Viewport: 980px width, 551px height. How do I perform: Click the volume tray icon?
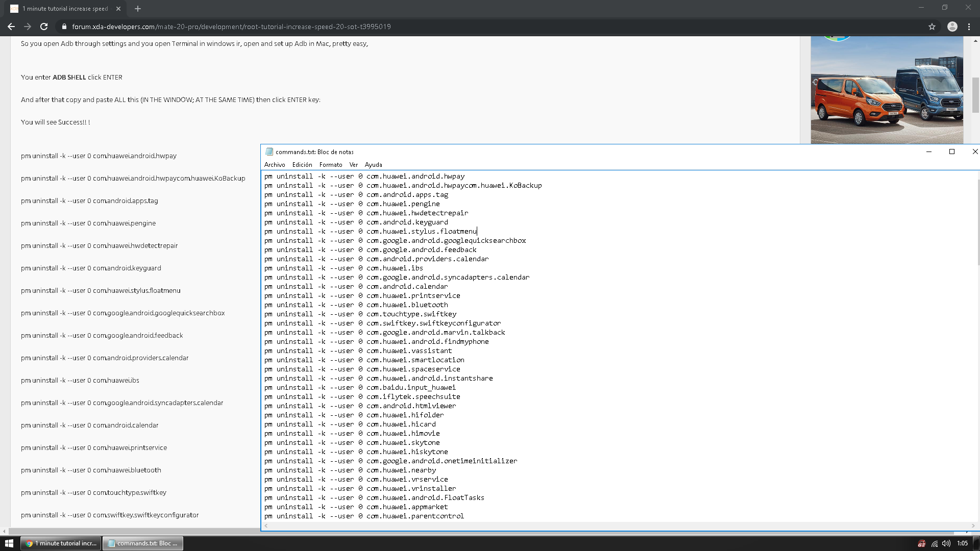point(946,543)
